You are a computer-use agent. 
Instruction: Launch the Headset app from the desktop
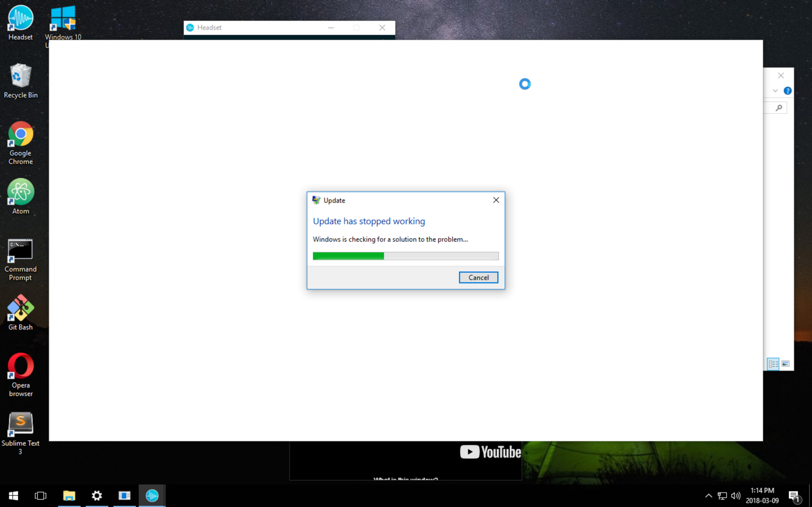pos(20,20)
